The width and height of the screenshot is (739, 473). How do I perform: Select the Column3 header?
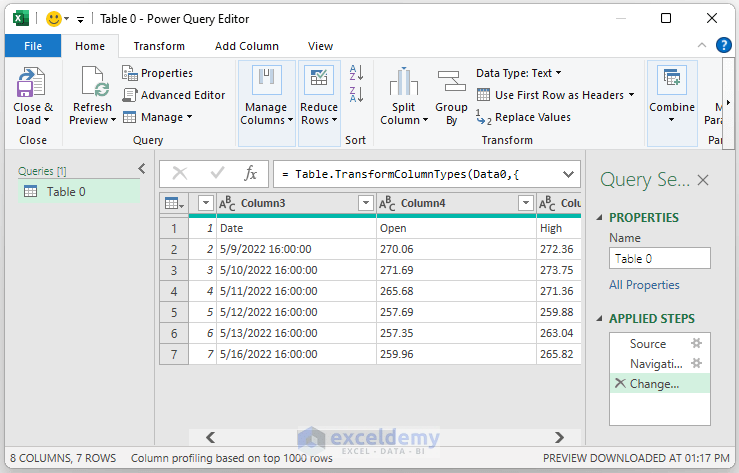pyautogui.click(x=296, y=204)
